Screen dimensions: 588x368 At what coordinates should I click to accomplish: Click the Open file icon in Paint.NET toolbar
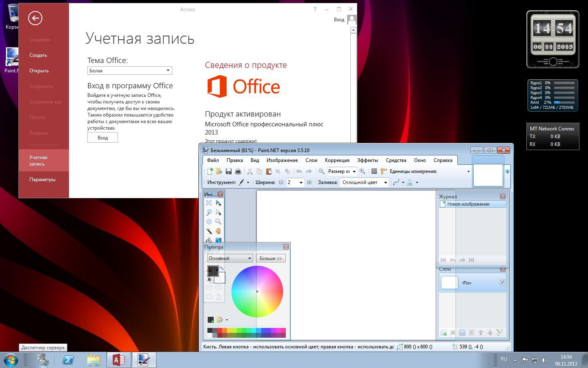pyautogui.click(x=219, y=171)
